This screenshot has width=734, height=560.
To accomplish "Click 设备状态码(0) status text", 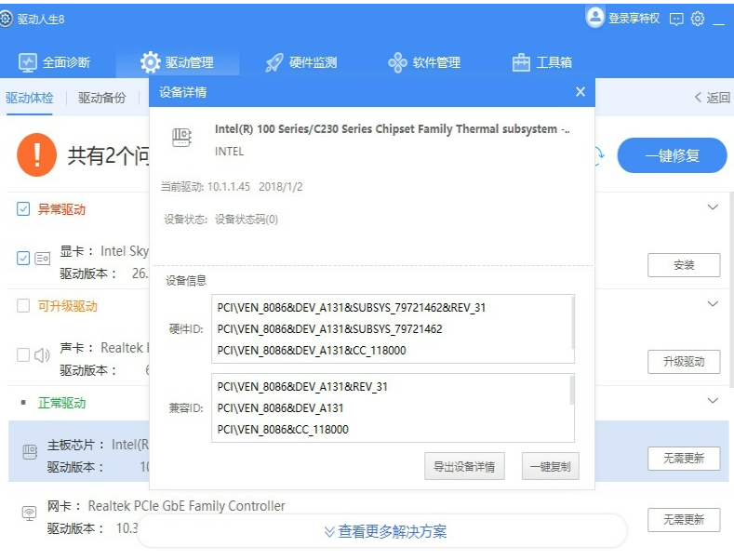I will (247, 220).
